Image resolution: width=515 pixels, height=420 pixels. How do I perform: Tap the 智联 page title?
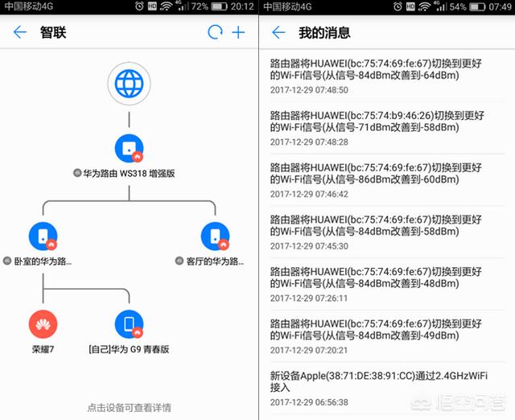click(x=53, y=32)
